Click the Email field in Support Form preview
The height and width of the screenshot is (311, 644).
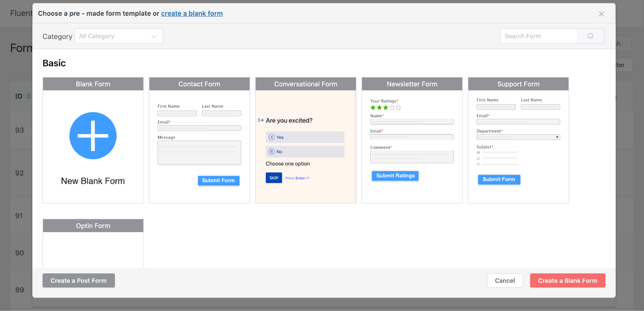[x=518, y=122]
